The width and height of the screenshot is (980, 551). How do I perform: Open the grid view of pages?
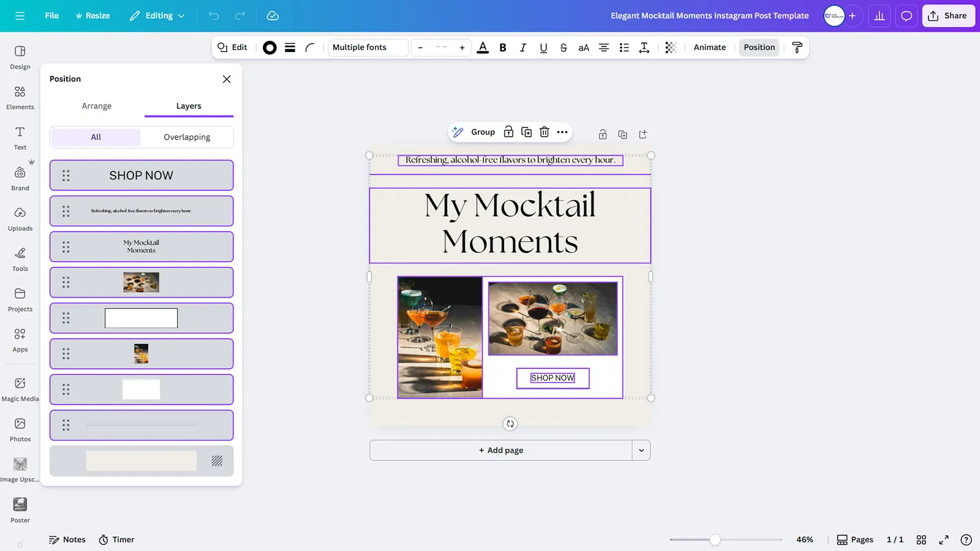point(921,539)
